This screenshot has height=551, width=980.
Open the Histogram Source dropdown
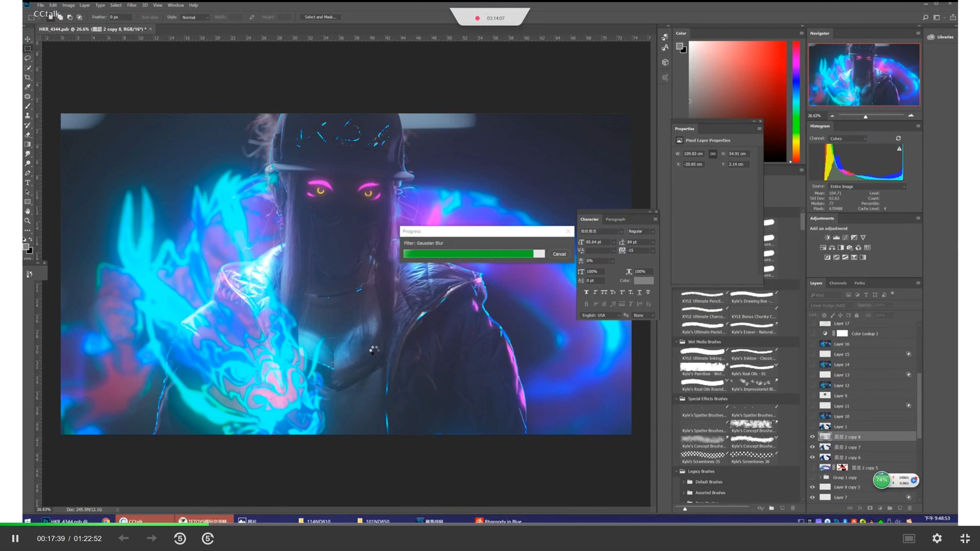867,186
